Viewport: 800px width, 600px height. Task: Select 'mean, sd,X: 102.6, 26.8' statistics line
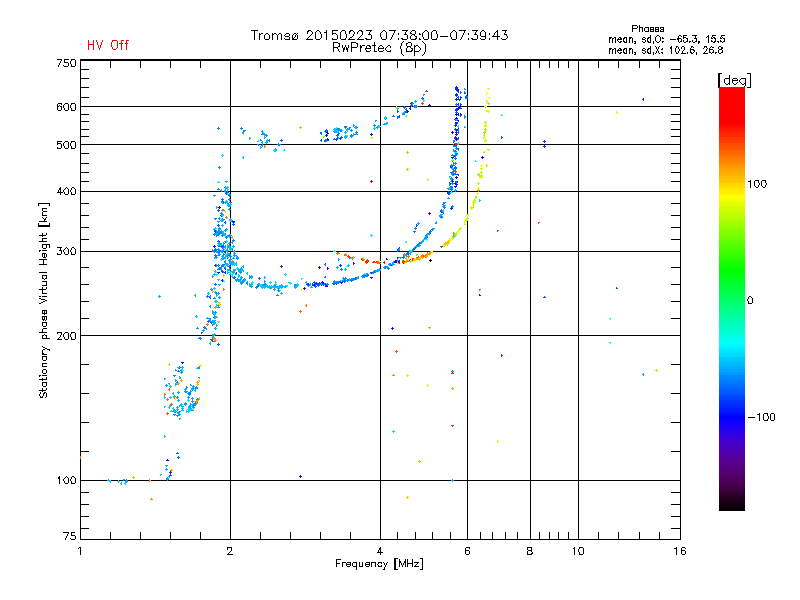click(665, 50)
